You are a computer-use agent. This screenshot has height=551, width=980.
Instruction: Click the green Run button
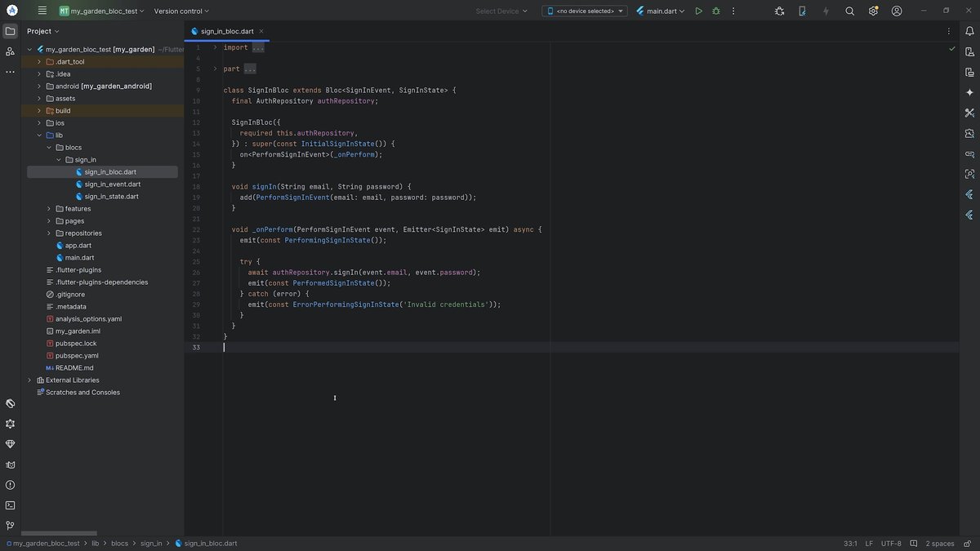tap(698, 11)
